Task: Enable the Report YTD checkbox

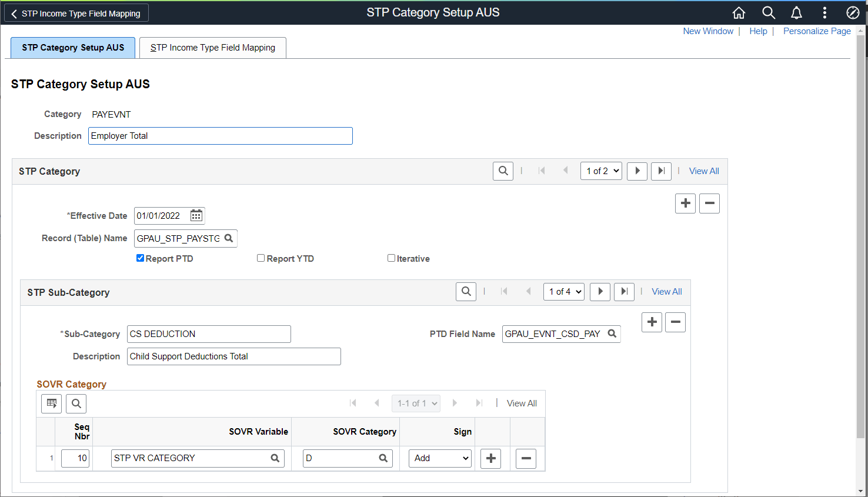Action: (261, 258)
